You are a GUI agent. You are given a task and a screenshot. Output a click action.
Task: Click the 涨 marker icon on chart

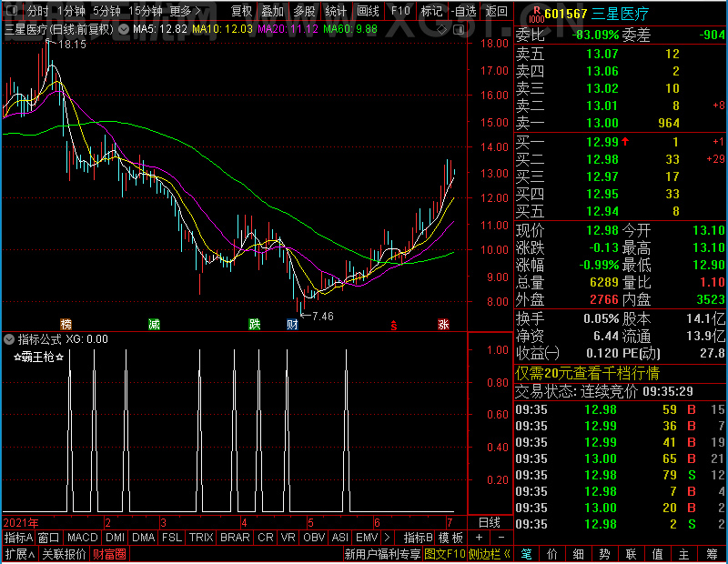[443, 324]
